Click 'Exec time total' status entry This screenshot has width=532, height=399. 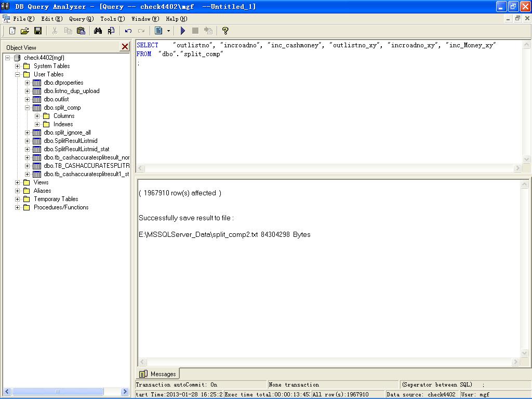267,395
